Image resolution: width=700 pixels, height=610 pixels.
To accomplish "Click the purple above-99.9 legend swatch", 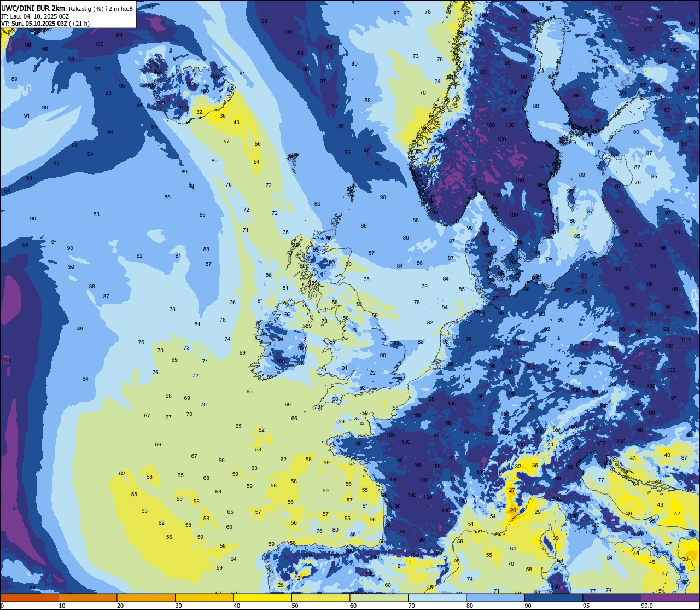I will click(x=670, y=597).
